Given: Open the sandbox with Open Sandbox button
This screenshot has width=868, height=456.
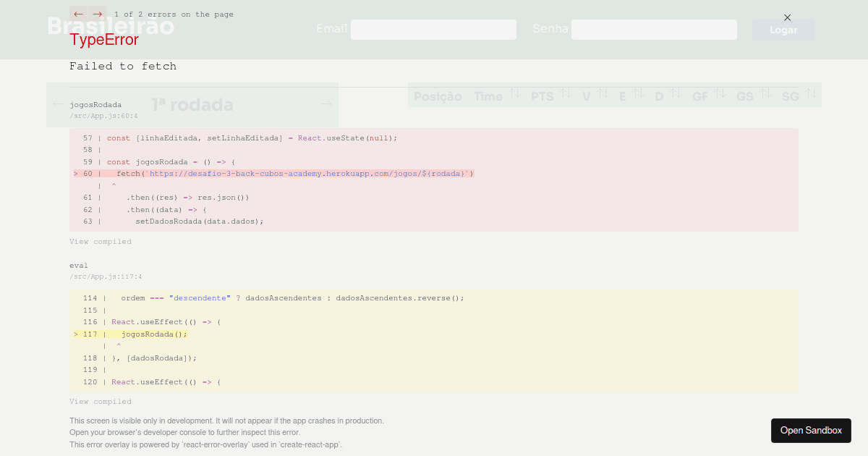Looking at the screenshot, I should [811, 430].
